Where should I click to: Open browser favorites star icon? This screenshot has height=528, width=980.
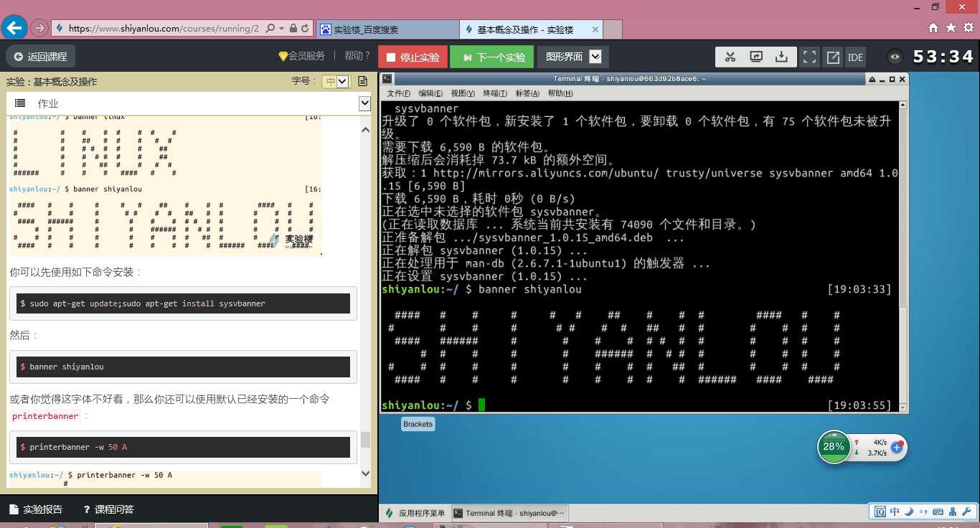(951, 28)
